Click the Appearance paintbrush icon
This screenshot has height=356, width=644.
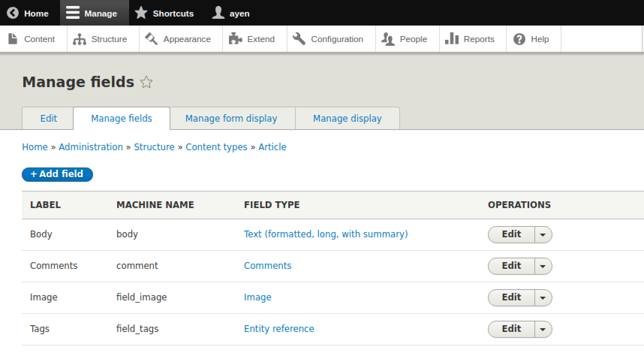pyautogui.click(x=151, y=39)
